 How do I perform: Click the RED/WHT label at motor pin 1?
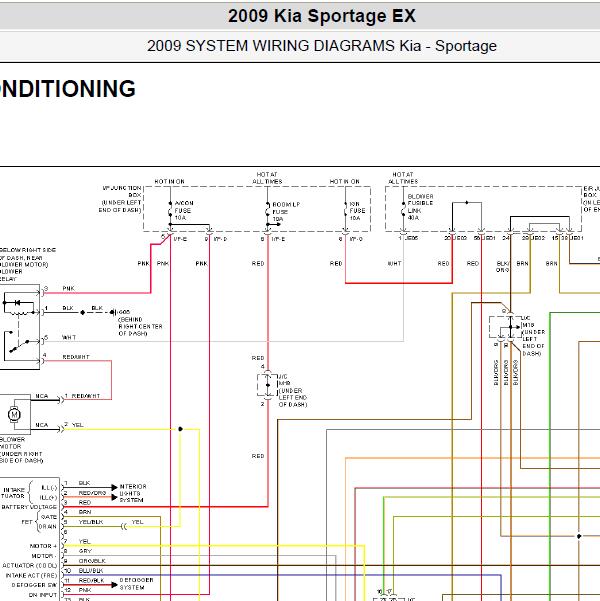pyautogui.click(x=85, y=396)
